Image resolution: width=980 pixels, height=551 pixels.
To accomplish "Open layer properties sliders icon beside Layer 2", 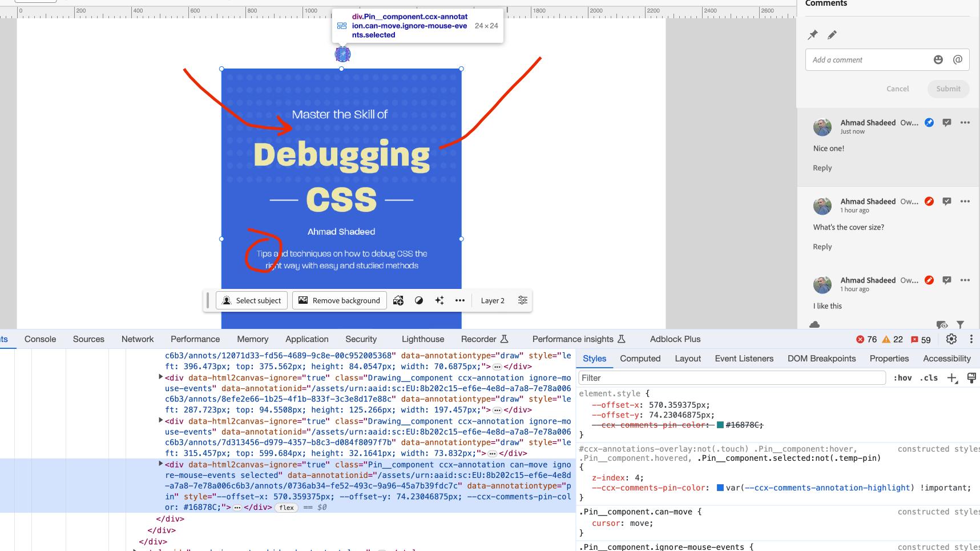I will (522, 300).
